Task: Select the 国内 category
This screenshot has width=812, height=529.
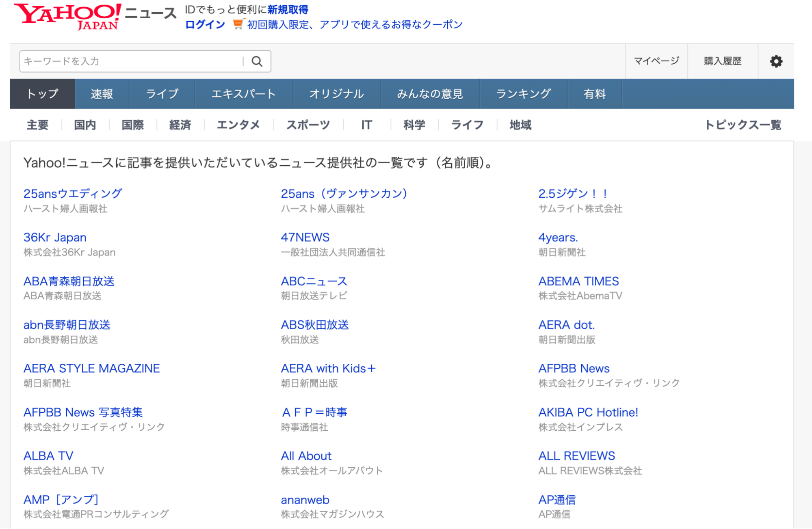Action: 85,125
